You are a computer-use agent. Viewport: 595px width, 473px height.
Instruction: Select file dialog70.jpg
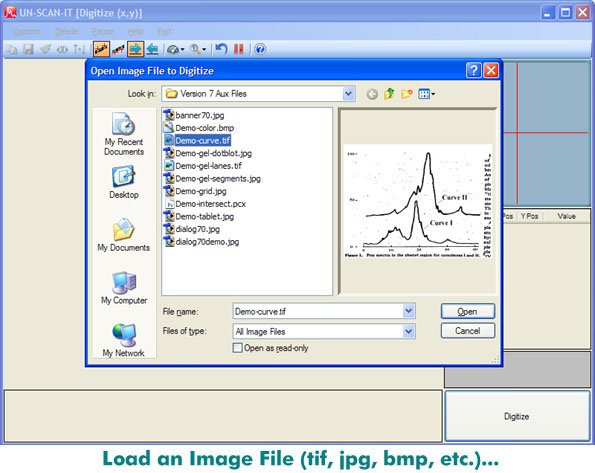point(192,229)
